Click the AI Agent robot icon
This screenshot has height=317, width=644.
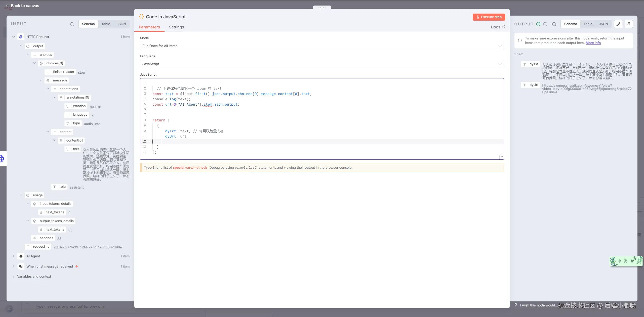click(x=21, y=256)
